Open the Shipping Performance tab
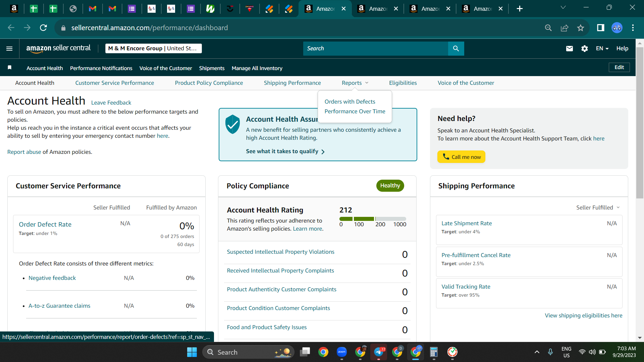Screen dimensions: 644x362 [292, 83]
